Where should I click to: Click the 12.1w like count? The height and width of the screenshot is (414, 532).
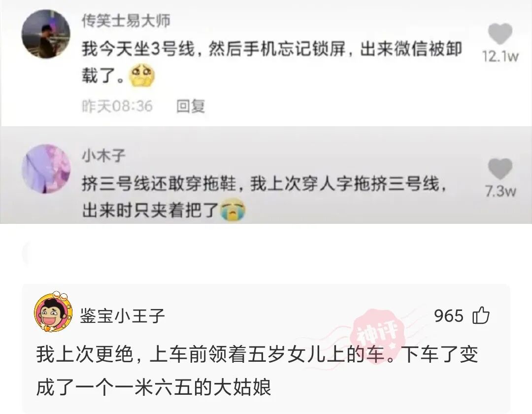500,57
